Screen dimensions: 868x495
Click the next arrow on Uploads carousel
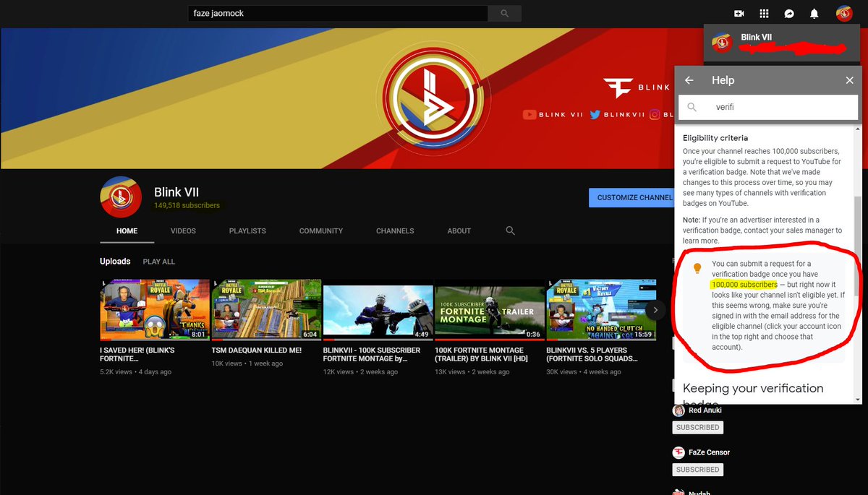655,310
